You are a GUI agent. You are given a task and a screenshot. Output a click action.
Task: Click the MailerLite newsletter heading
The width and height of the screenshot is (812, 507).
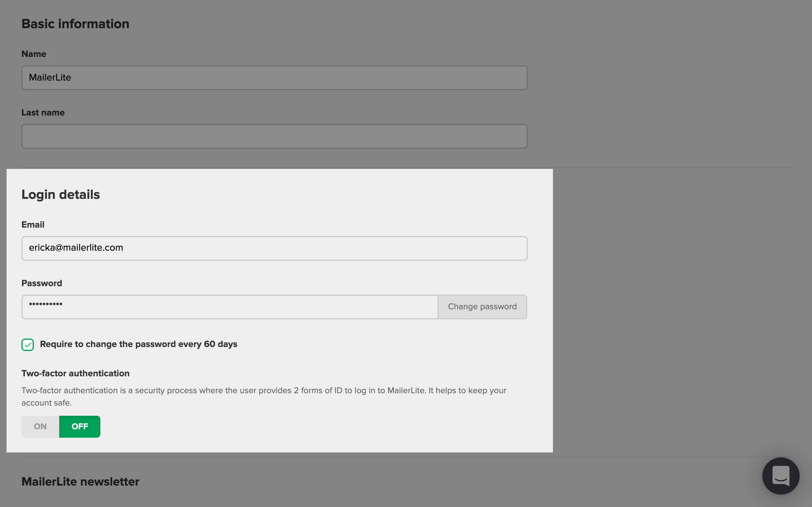[x=80, y=482]
